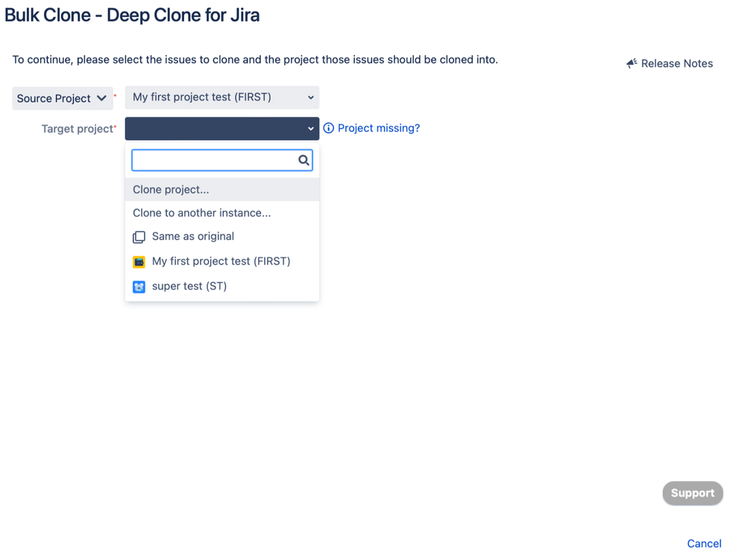Choose Same as original option

click(222, 236)
